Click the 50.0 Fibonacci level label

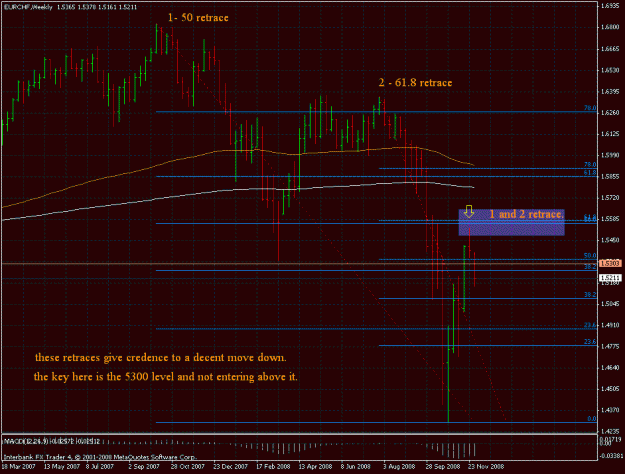tap(590, 256)
